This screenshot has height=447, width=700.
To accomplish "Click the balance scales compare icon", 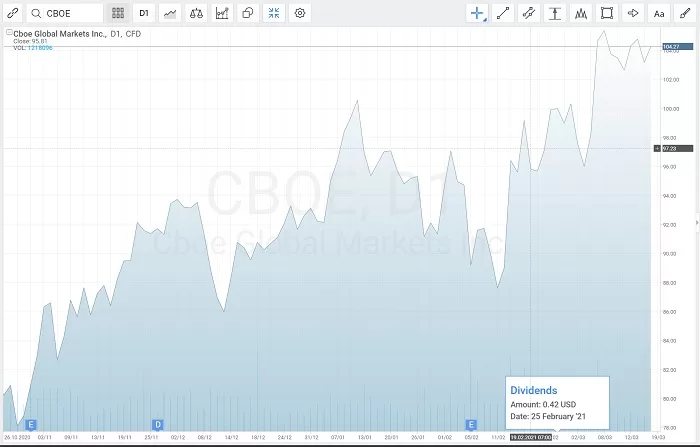I will (x=196, y=13).
